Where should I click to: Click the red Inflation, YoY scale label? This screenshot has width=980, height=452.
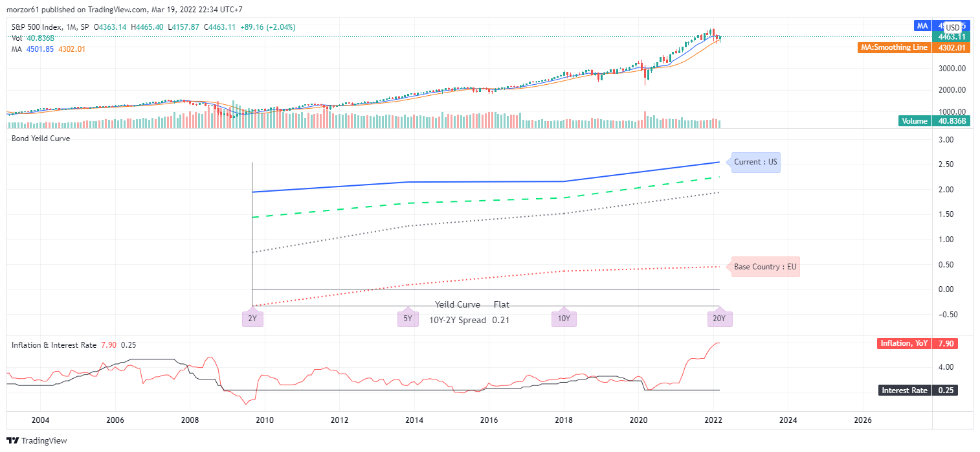click(905, 343)
